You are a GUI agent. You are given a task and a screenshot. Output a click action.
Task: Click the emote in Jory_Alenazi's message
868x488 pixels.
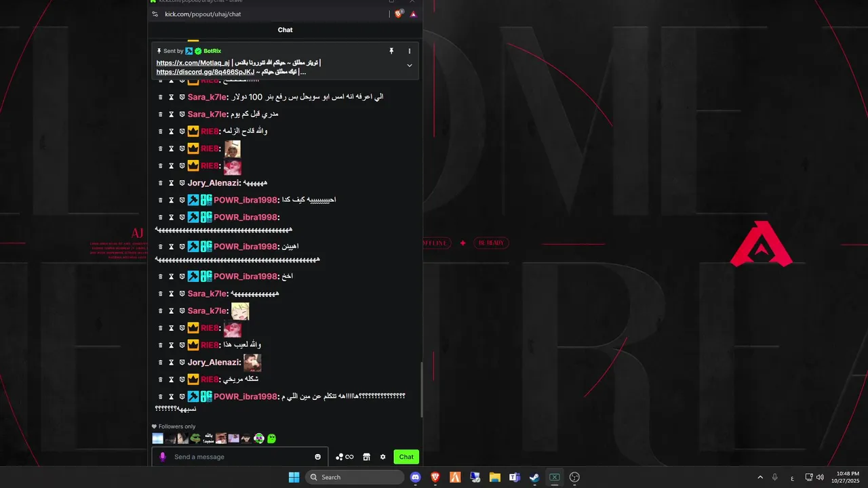(252, 363)
